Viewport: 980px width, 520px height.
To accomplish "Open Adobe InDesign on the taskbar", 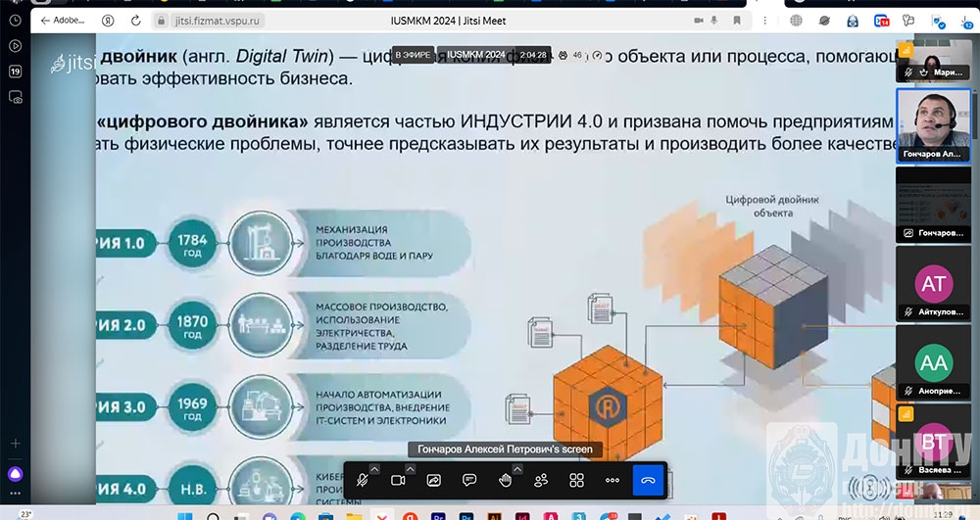I will 522,516.
